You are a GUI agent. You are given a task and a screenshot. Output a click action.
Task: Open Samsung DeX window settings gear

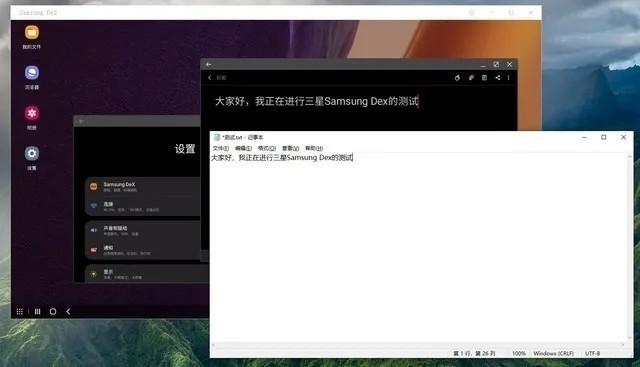[x=471, y=13]
